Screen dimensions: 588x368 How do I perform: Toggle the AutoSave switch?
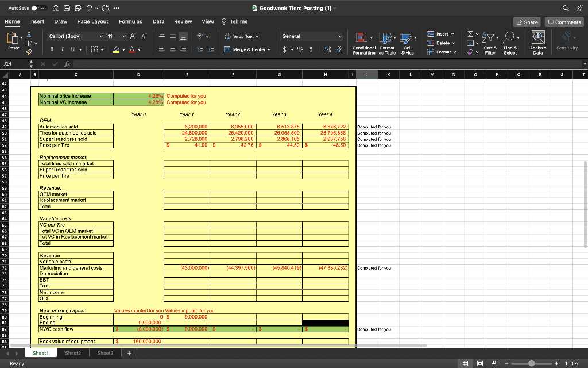(38, 8)
